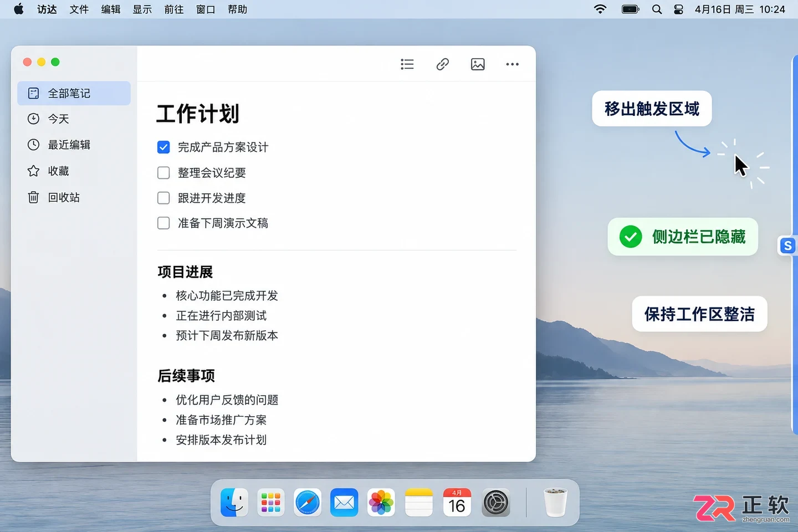Open the 文件 menu
This screenshot has width=798, height=532.
click(x=79, y=9)
